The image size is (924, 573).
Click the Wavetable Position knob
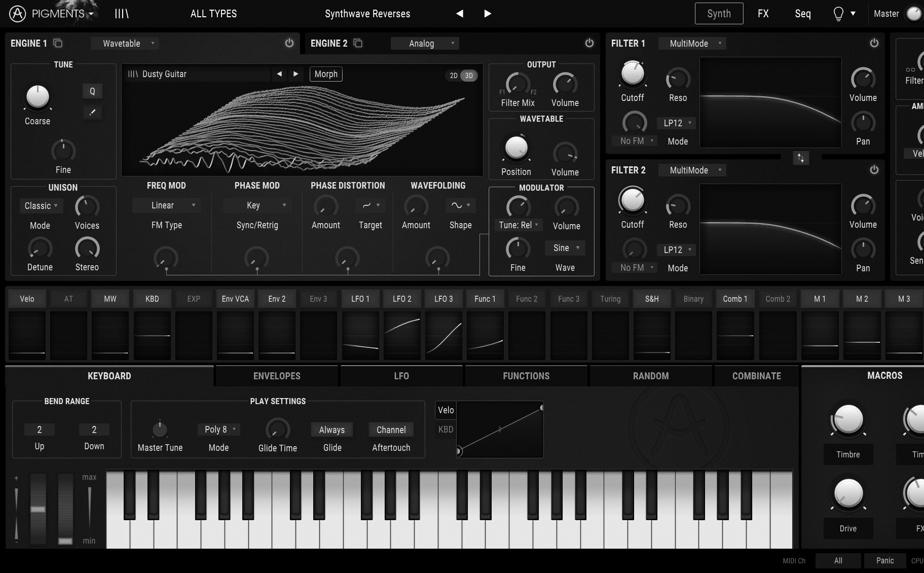(516, 148)
